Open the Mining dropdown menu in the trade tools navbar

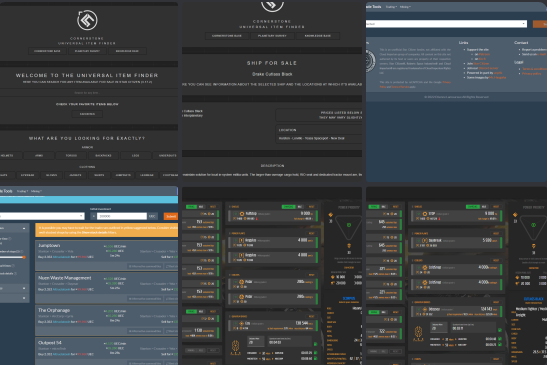click(x=36, y=191)
